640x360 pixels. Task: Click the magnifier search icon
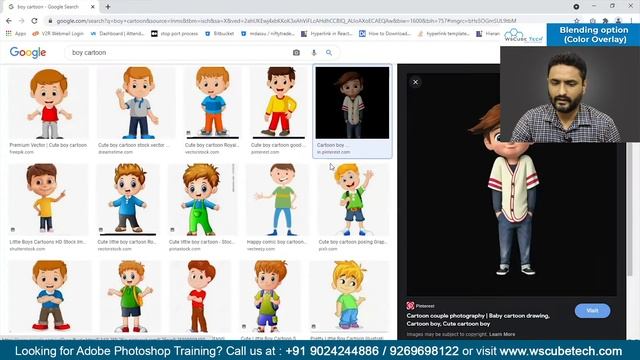click(329, 53)
